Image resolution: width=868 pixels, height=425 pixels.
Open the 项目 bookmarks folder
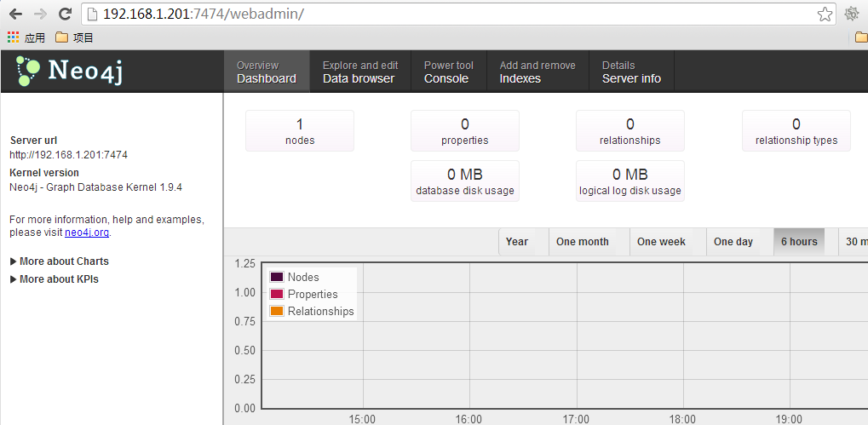(x=74, y=37)
